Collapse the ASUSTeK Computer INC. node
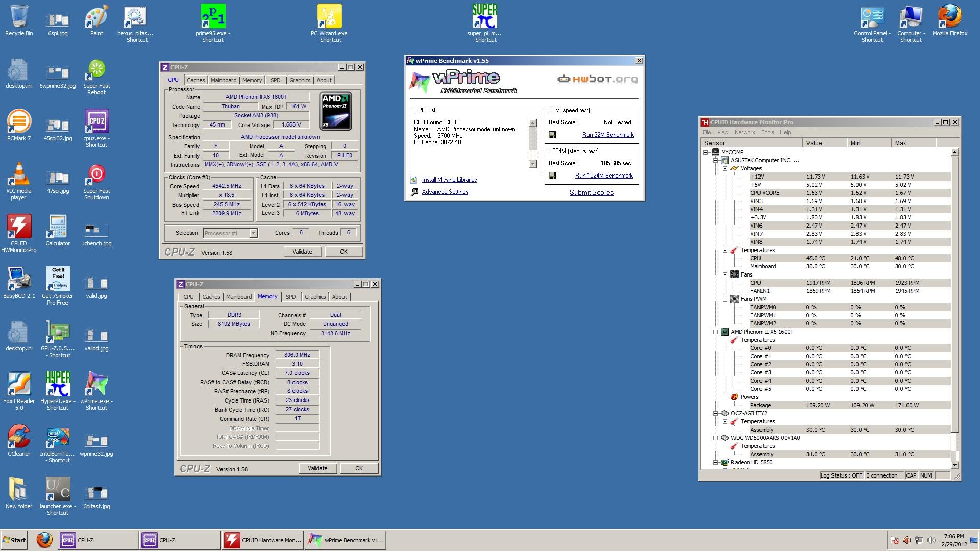 pyautogui.click(x=716, y=160)
